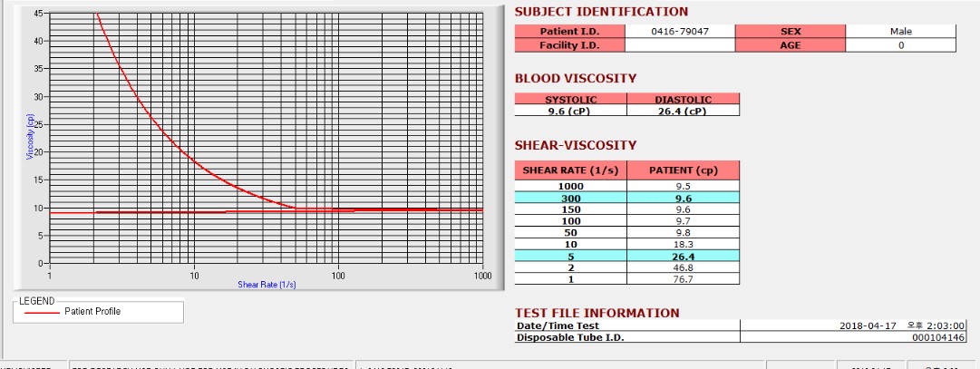The width and height of the screenshot is (980, 369).
Task: Select shear rate cell 150
Action: tap(570, 209)
